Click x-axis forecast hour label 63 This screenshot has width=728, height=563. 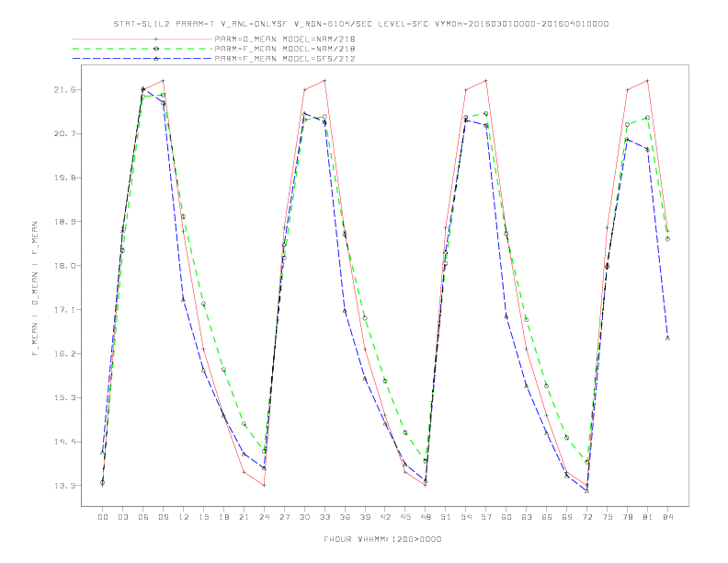527,517
